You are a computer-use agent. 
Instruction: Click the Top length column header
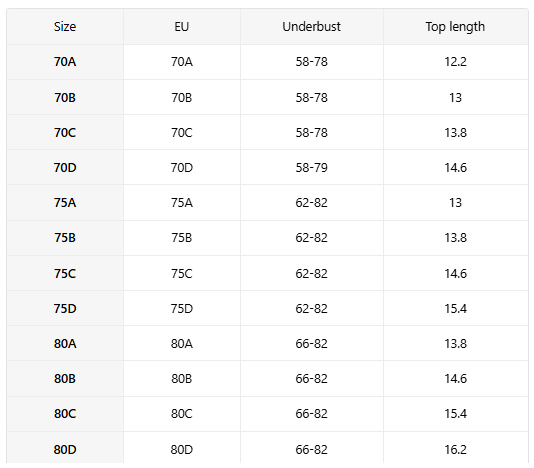click(x=455, y=27)
